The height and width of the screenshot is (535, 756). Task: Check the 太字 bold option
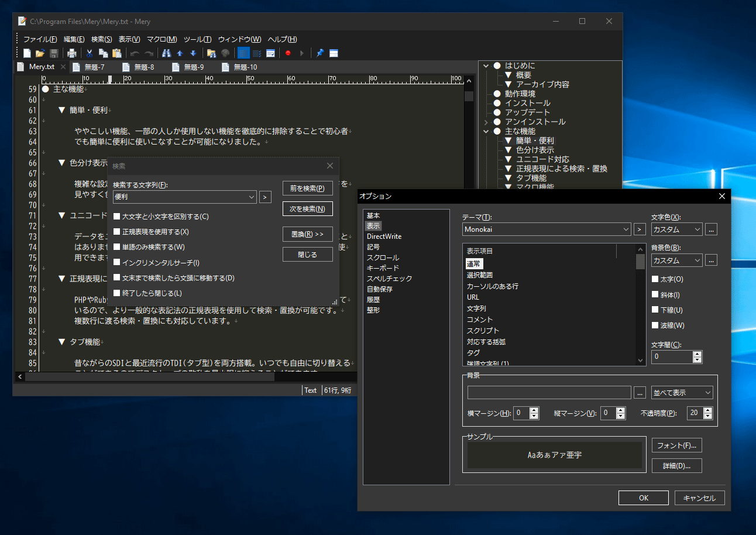(655, 279)
